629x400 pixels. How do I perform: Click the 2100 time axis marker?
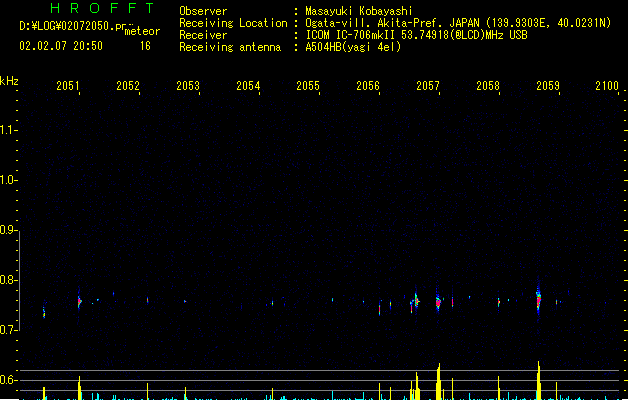coord(607,86)
